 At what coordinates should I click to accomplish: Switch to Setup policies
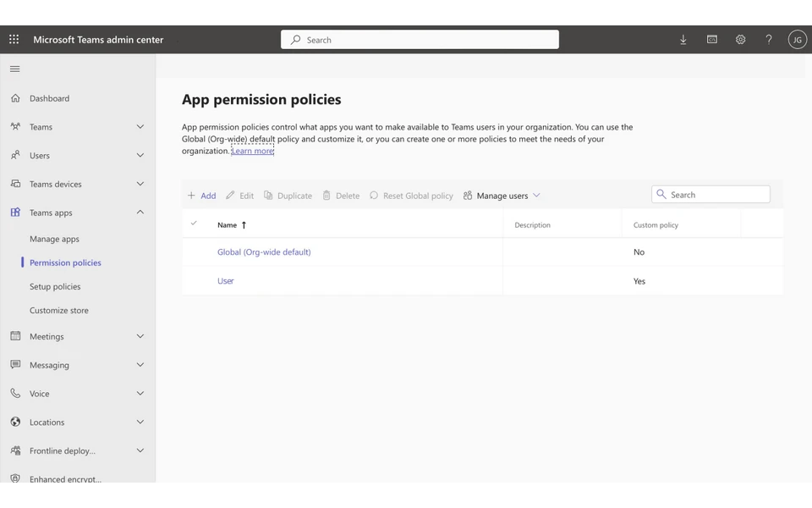point(55,286)
